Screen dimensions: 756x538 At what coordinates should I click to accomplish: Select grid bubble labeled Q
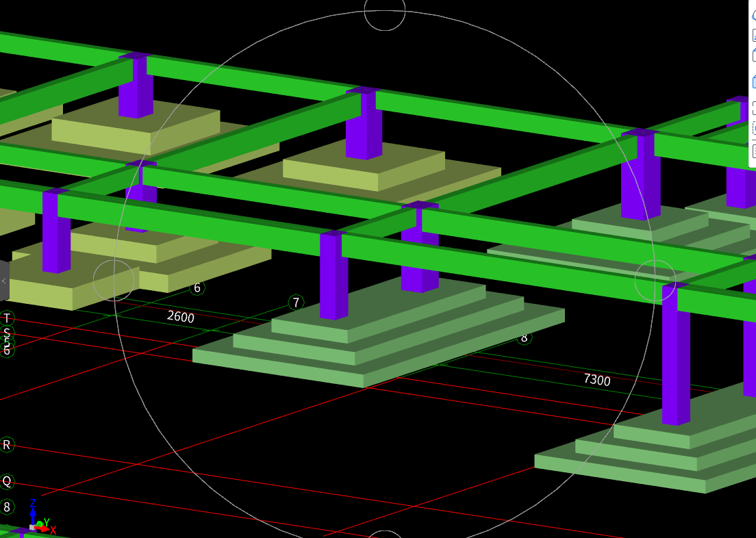tap(7, 481)
